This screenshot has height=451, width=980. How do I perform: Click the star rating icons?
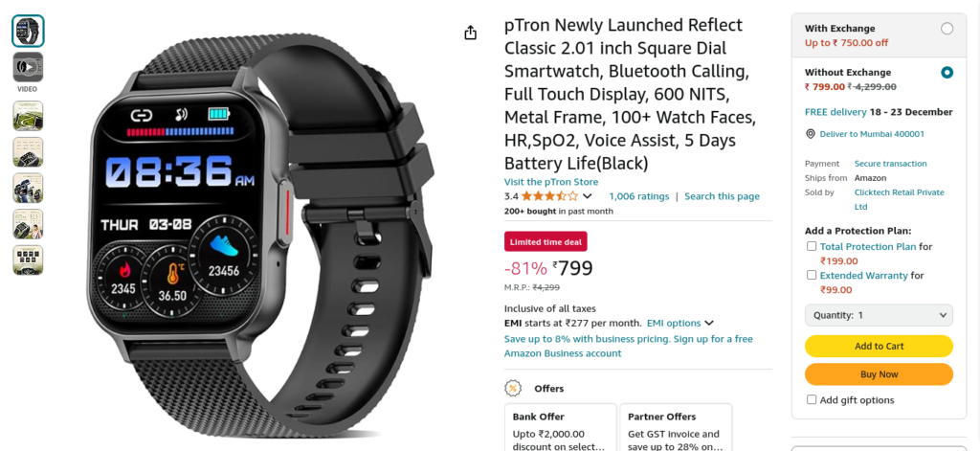click(550, 195)
